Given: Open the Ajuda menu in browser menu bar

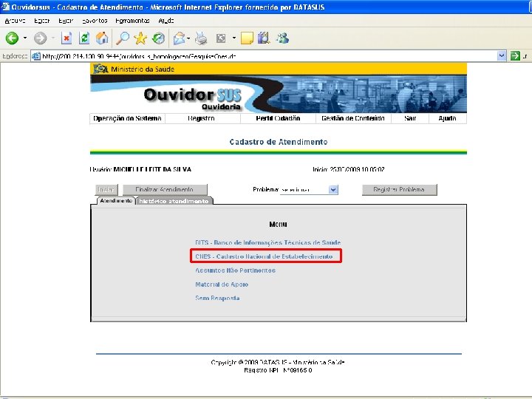Looking at the screenshot, I should (x=166, y=21).
